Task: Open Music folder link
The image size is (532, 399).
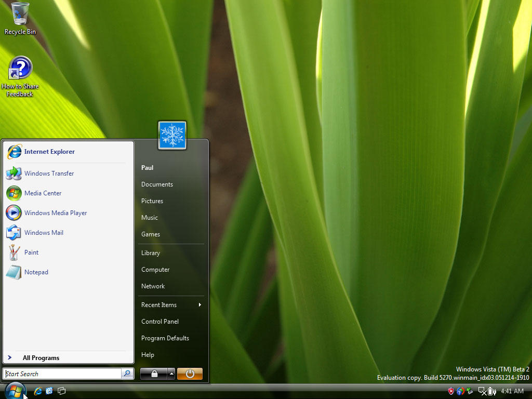Action: tap(150, 218)
